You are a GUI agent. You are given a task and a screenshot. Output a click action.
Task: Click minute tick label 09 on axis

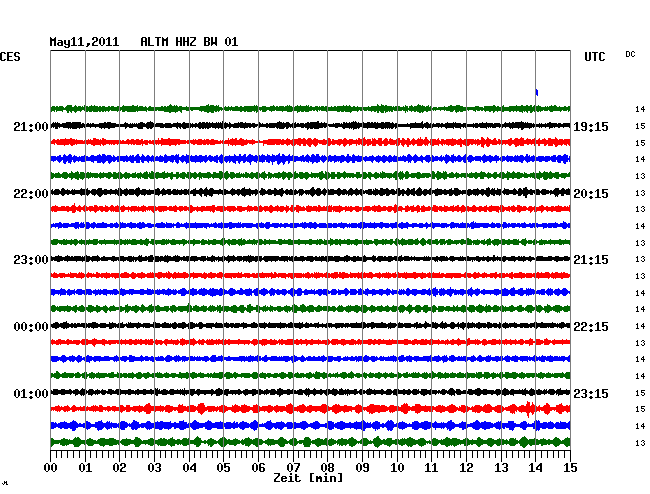tap(362, 468)
